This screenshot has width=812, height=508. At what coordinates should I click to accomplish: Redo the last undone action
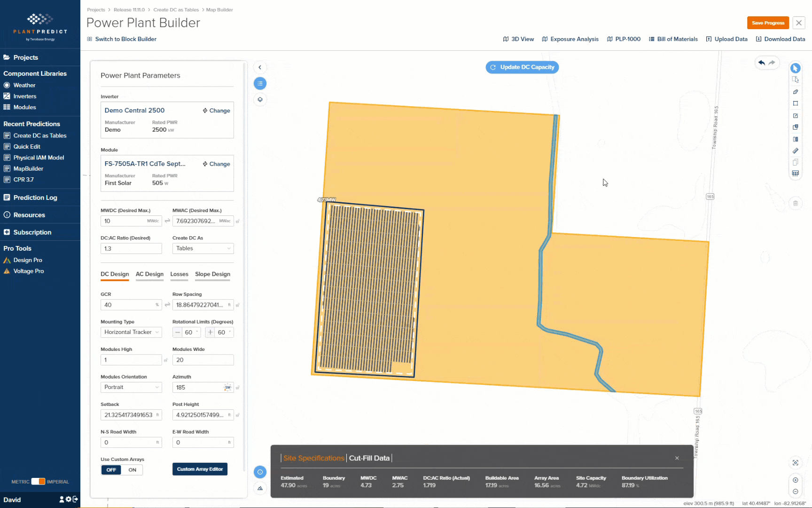coord(772,63)
